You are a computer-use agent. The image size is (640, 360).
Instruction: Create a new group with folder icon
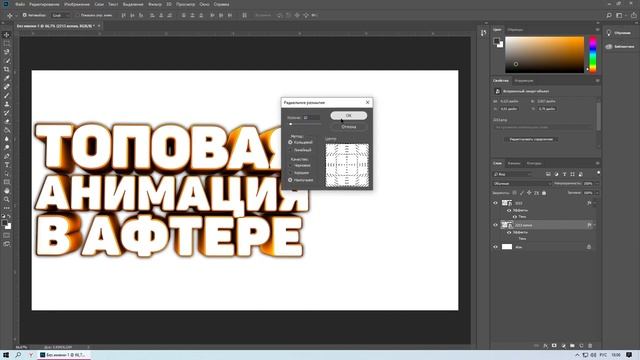click(572, 346)
